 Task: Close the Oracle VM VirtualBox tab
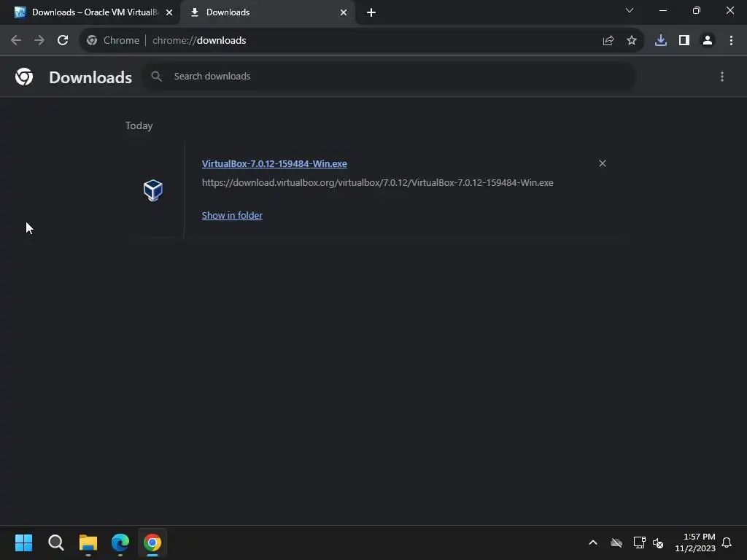(x=169, y=12)
